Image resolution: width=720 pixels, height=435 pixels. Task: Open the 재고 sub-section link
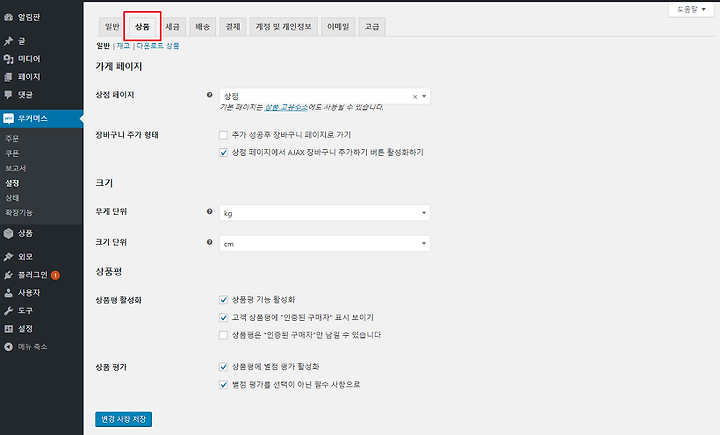tap(123, 46)
